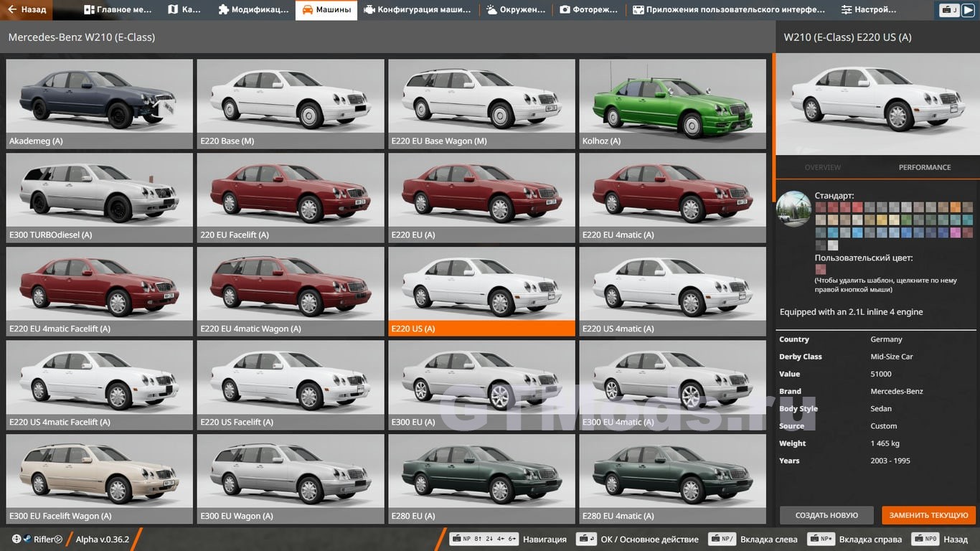
Task: Click the J key hint icon in the top bar
Action: [950, 10]
